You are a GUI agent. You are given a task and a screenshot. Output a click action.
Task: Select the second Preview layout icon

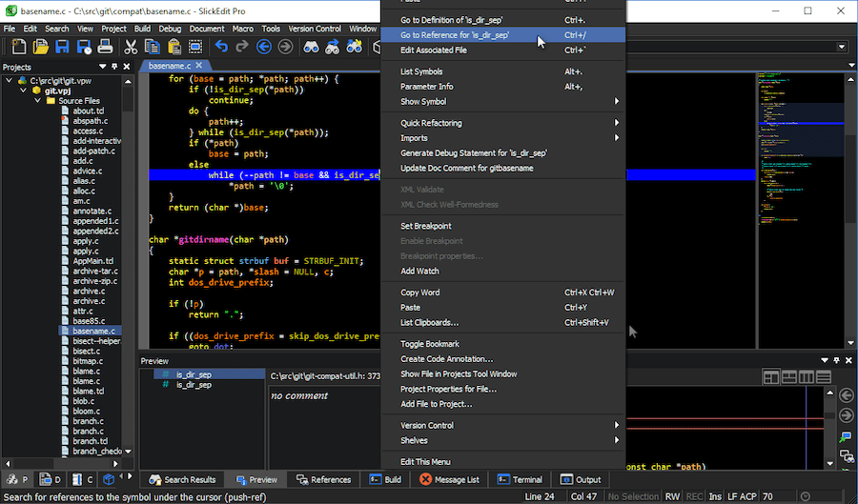coord(789,376)
